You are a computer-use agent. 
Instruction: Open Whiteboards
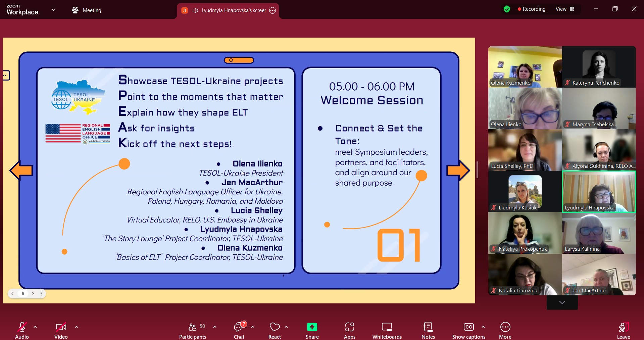pos(387,330)
